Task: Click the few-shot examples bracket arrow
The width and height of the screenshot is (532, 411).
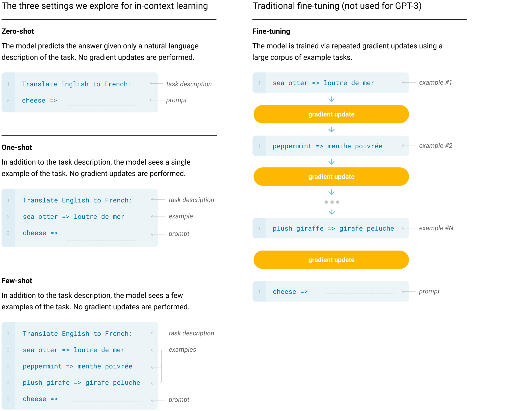Action: pyautogui.click(x=158, y=366)
